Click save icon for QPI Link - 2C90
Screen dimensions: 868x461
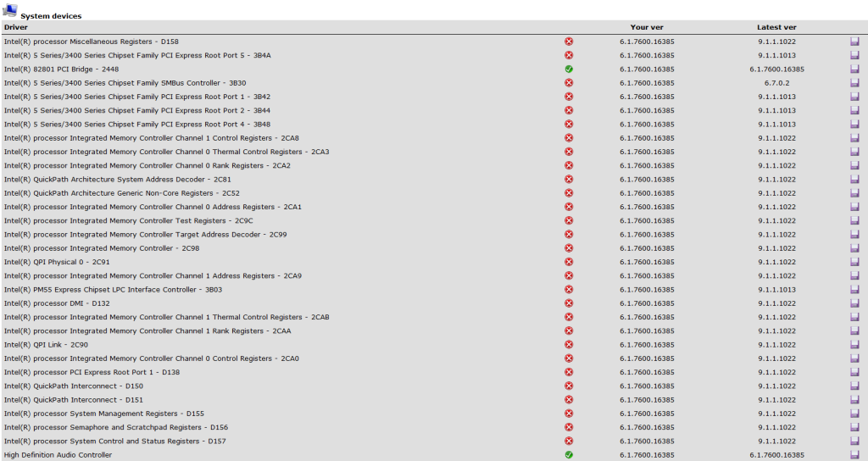click(x=854, y=345)
